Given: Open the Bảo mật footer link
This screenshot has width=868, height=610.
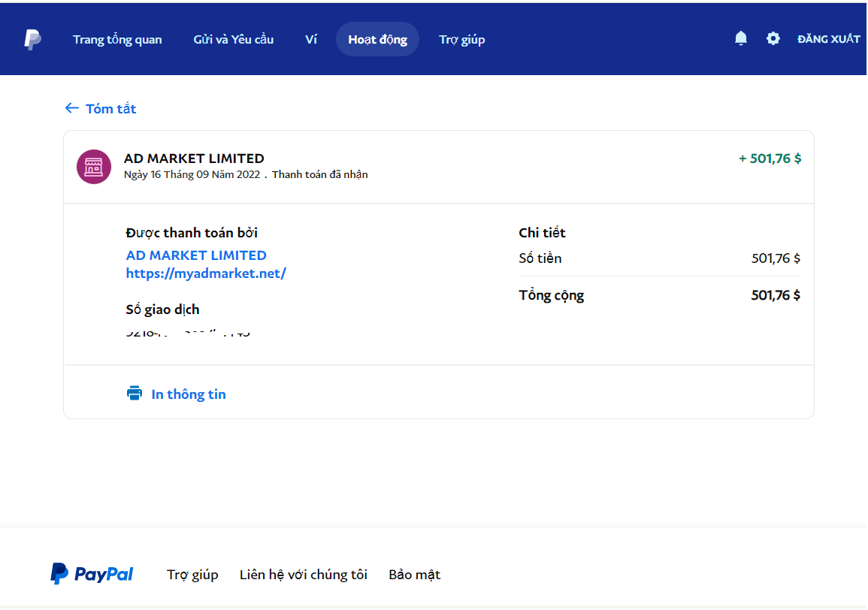Looking at the screenshot, I should [414, 575].
